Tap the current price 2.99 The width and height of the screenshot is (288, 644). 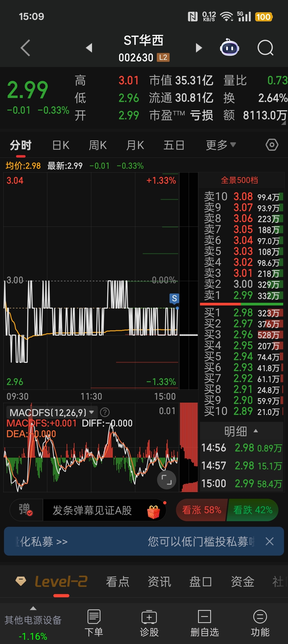(x=27, y=90)
